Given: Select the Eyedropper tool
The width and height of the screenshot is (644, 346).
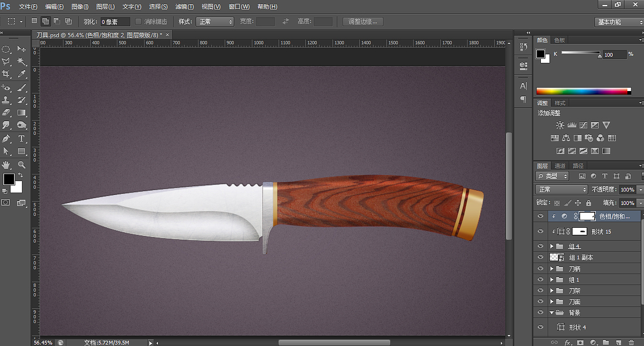Looking at the screenshot, I should click(22, 74).
